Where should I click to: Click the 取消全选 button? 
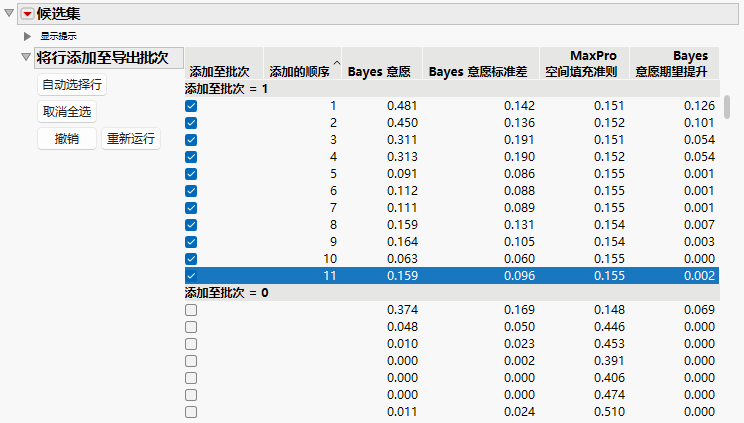67,112
